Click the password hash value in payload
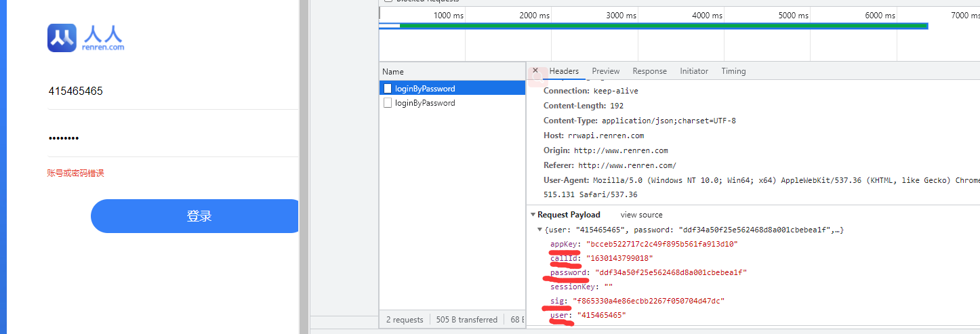 point(671,272)
